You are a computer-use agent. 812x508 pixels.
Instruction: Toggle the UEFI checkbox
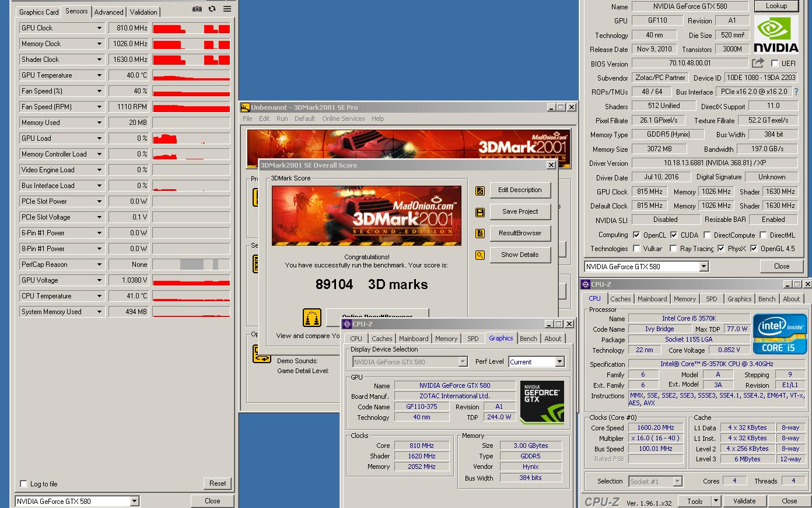click(775, 63)
